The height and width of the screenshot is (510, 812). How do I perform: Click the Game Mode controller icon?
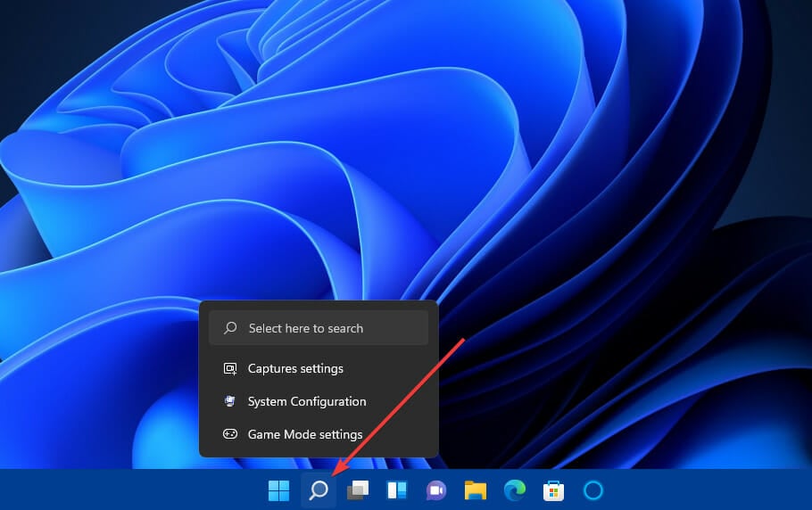[x=230, y=434]
